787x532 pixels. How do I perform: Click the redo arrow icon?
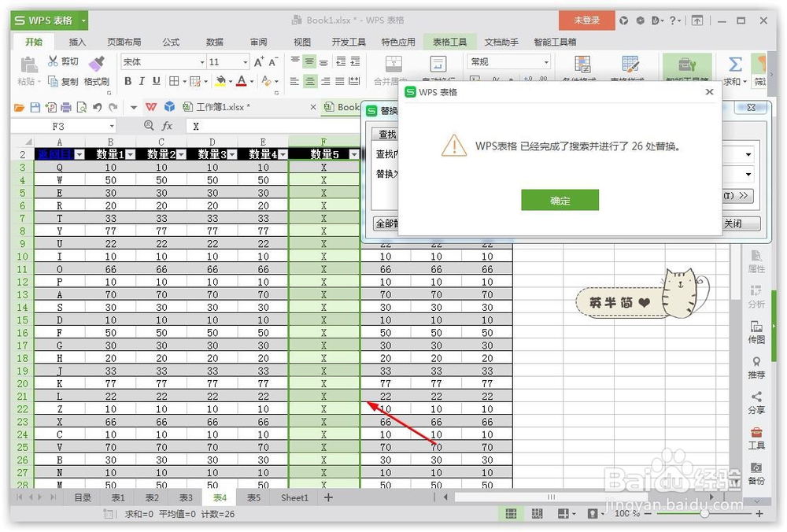(x=113, y=107)
